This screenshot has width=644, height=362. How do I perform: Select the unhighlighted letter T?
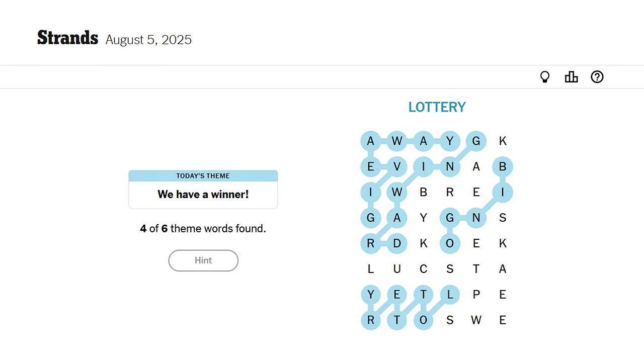point(476,269)
